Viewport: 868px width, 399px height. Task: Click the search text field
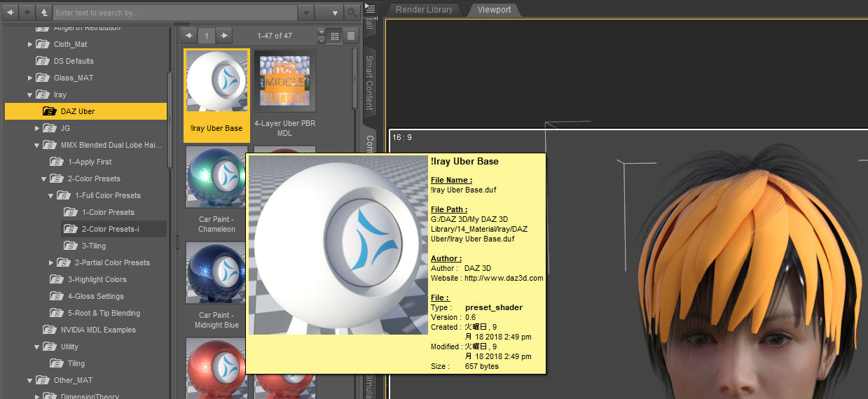175,13
